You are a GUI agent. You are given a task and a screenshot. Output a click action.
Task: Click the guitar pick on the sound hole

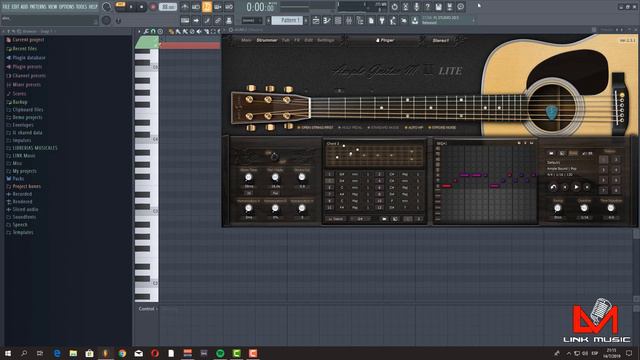pyautogui.click(x=552, y=112)
